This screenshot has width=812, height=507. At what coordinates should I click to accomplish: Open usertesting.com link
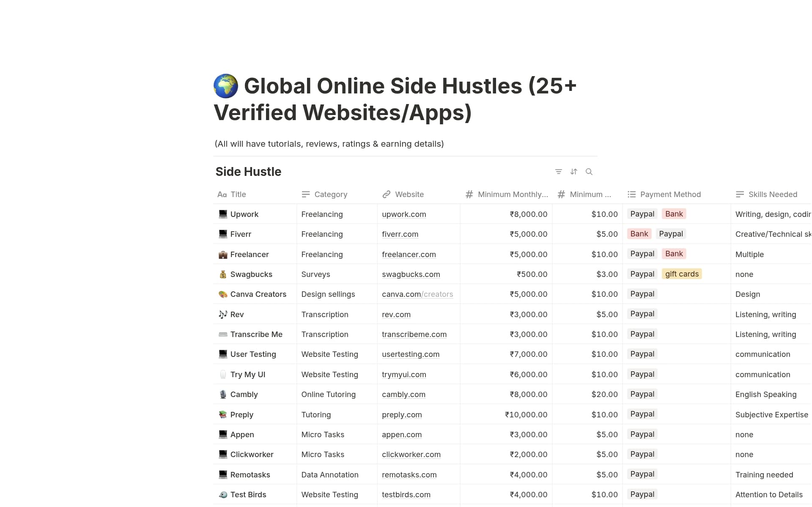point(411,354)
